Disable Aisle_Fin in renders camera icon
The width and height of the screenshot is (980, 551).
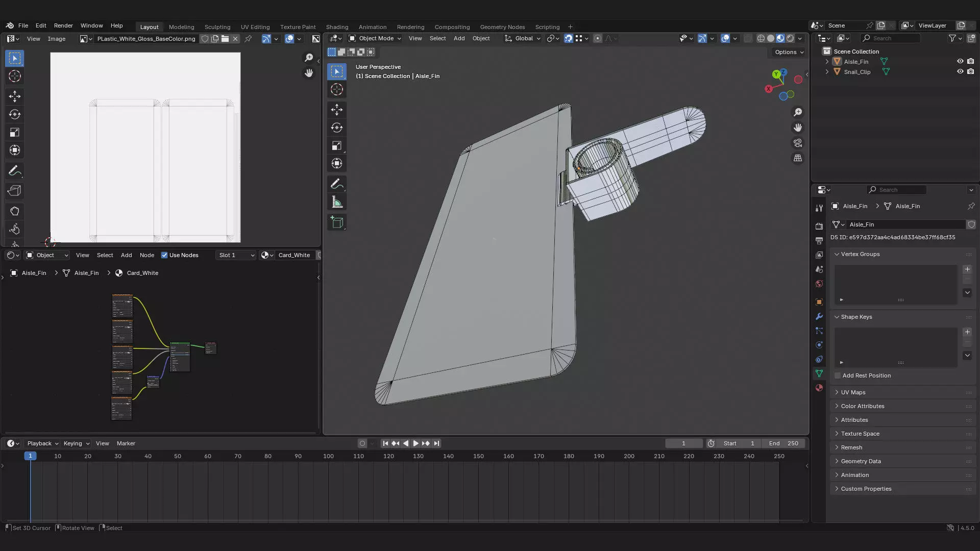tap(970, 61)
